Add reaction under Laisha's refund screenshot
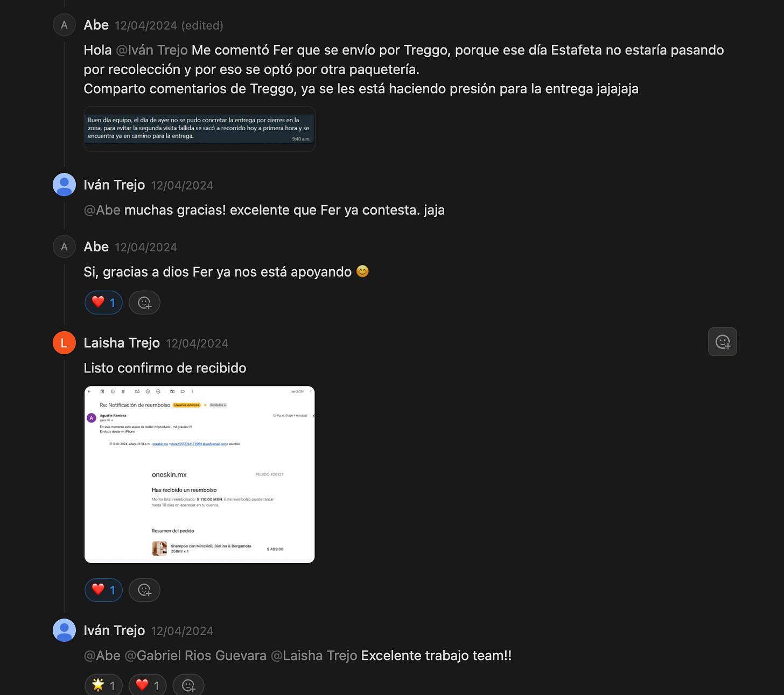Viewport: 784px width, 695px height. (x=144, y=590)
